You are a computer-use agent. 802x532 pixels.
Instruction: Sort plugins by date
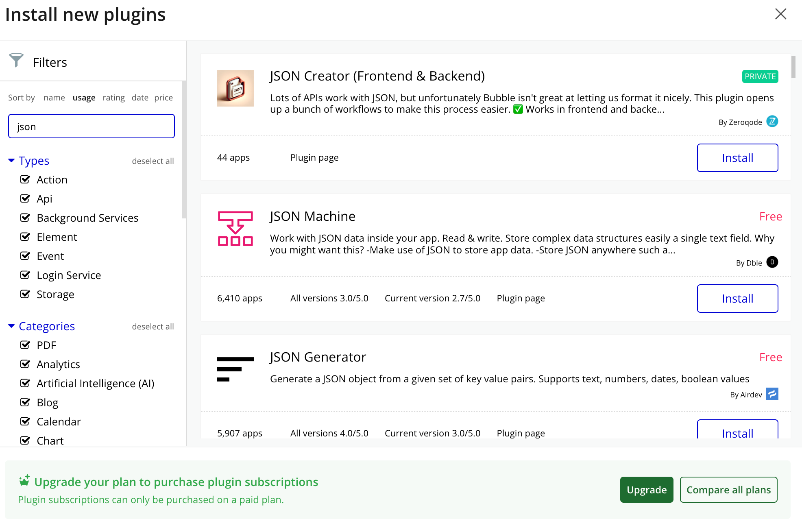(140, 98)
